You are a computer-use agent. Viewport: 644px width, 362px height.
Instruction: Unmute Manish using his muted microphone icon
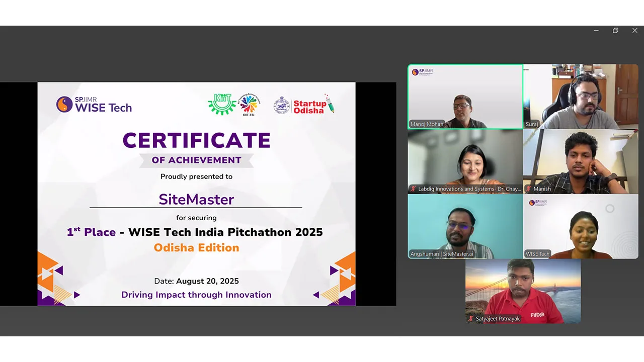coord(528,189)
